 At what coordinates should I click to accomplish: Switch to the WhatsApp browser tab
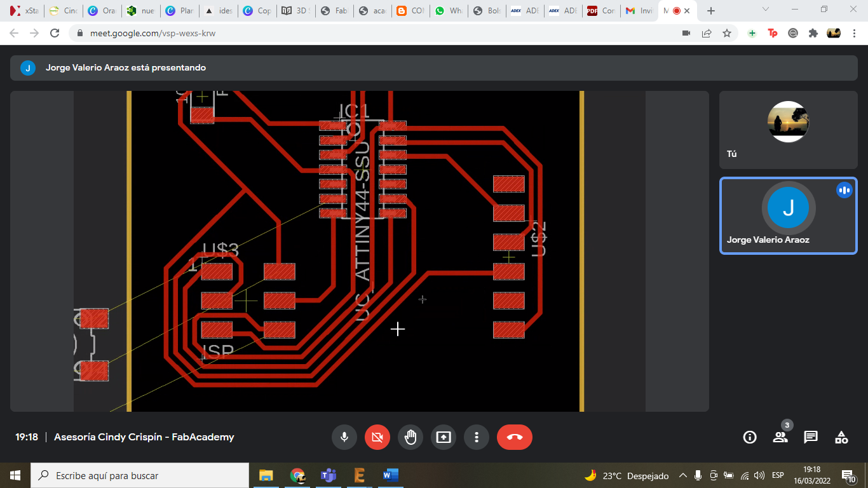[449, 11]
